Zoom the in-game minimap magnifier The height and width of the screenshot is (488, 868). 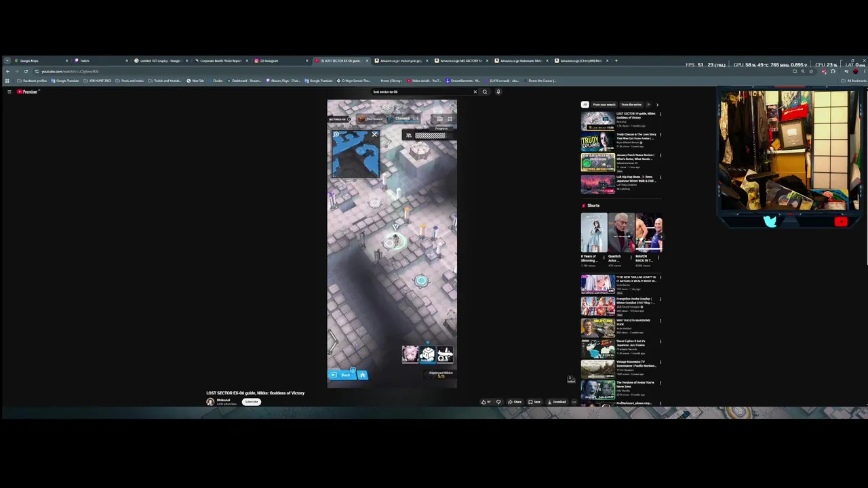[336, 135]
